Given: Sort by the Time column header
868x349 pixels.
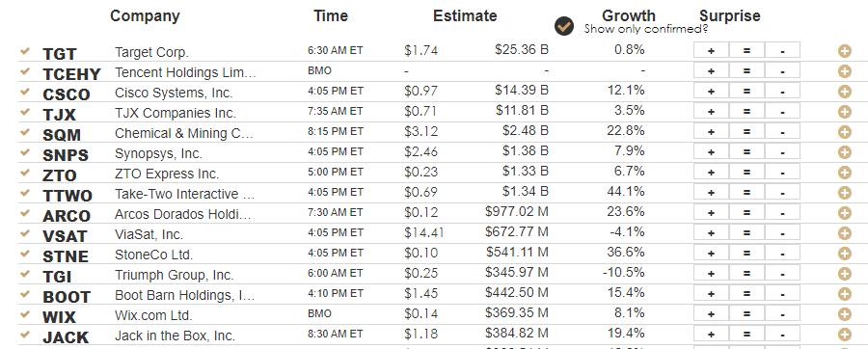Looking at the screenshot, I should click(331, 16).
